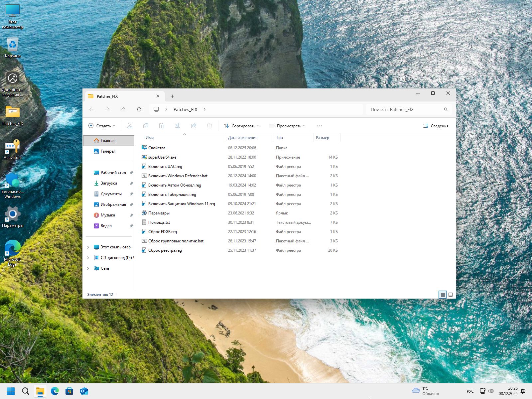Click the Patches_FIX breadcrumb in address bar
Screen dimensions: 532x399
(x=185, y=109)
